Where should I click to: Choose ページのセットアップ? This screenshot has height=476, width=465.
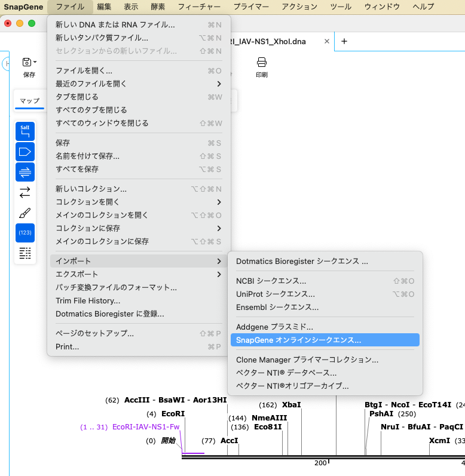coord(139,333)
